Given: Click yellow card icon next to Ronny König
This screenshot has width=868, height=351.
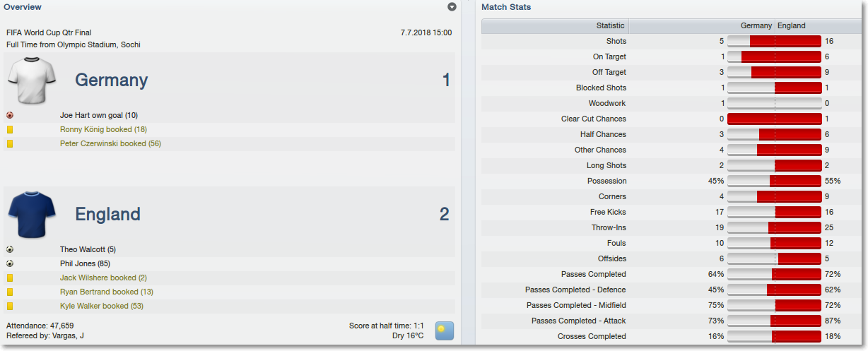Looking at the screenshot, I should 10,129.
